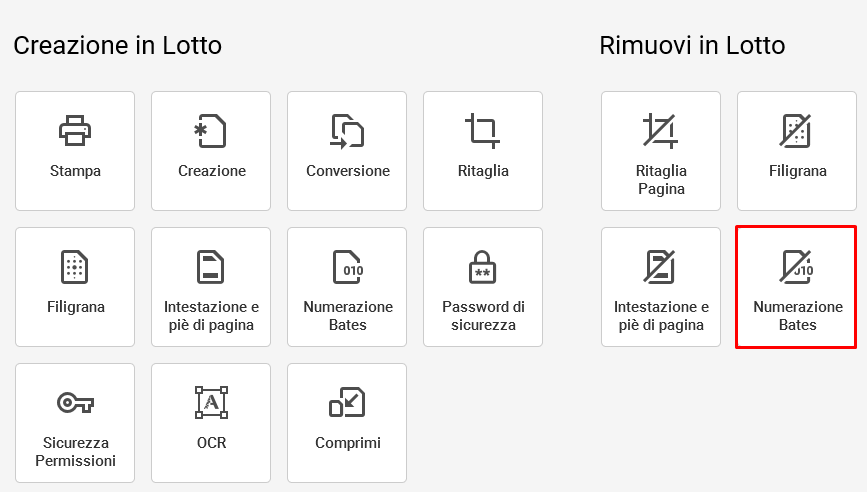Select Numerazione Bates under Creazione in Lotto
Image resolution: width=867 pixels, height=492 pixels.
(347, 287)
